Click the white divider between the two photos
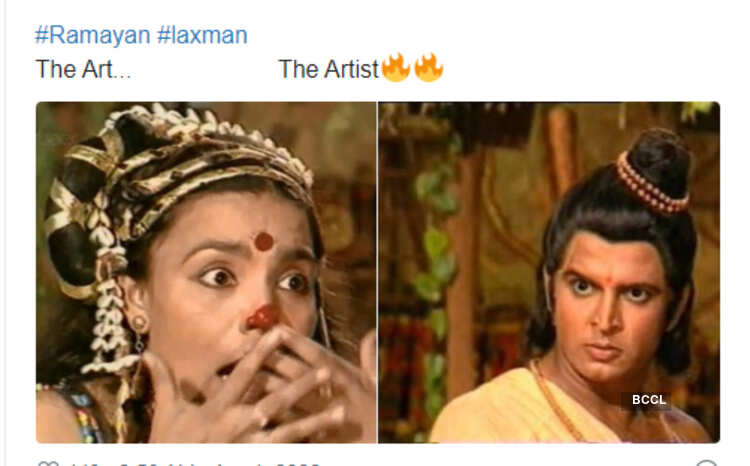 point(377,272)
